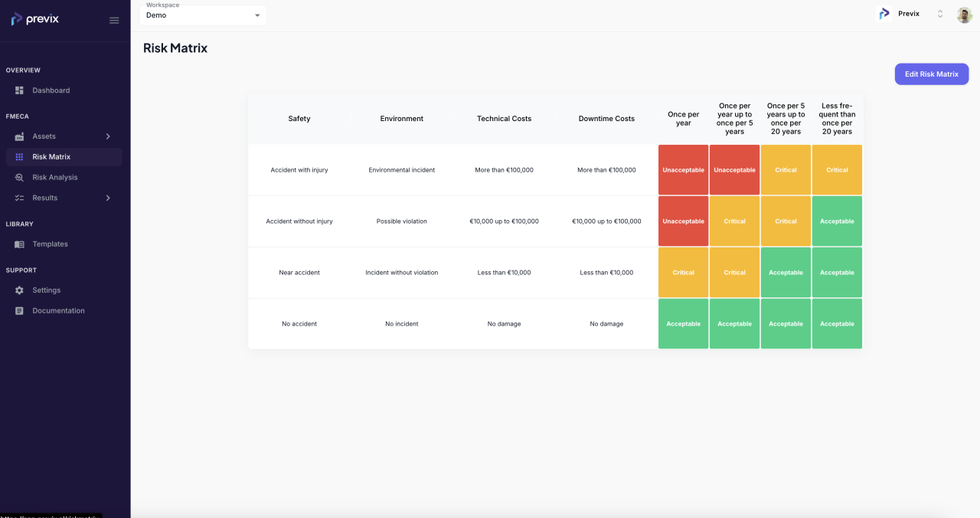
Task: Click the Risk Matrix grid icon
Action: pos(19,157)
